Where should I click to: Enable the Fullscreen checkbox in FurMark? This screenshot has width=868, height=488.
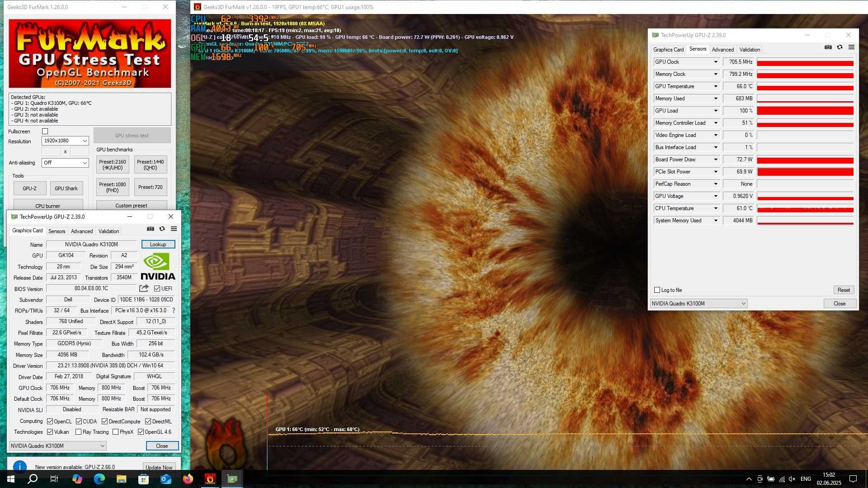click(45, 131)
